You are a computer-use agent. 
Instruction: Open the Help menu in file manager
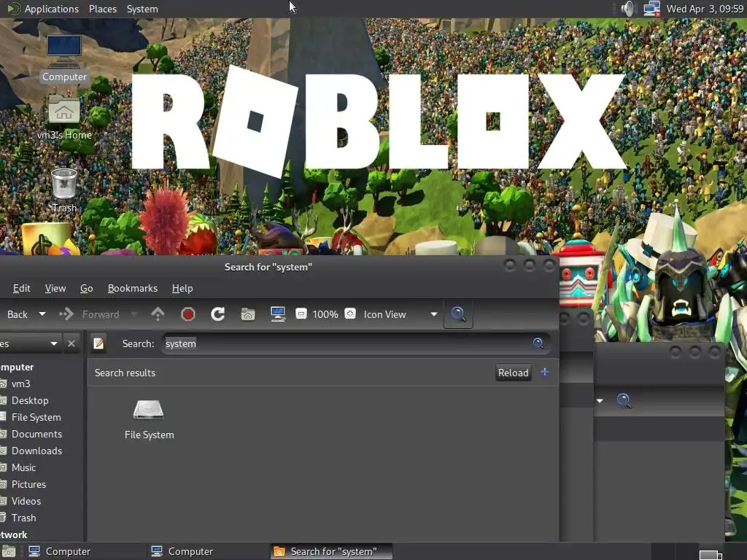click(x=182, y=288)
